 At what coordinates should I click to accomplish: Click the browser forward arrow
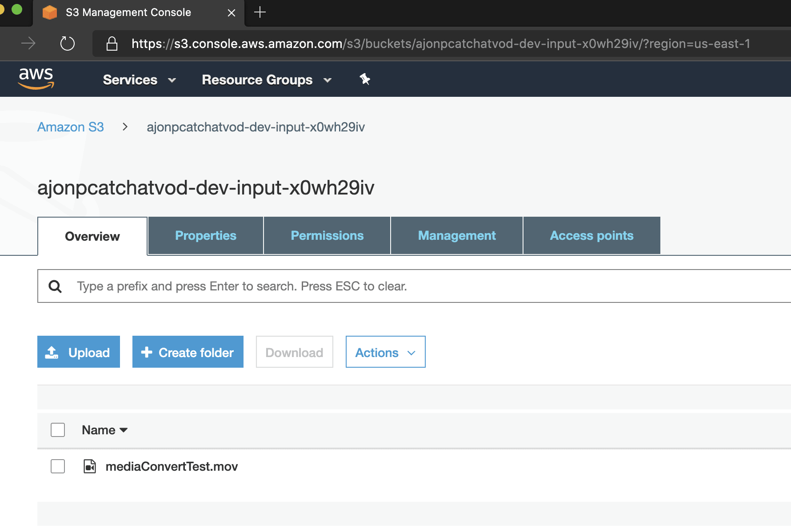click(x=28, y=44)
